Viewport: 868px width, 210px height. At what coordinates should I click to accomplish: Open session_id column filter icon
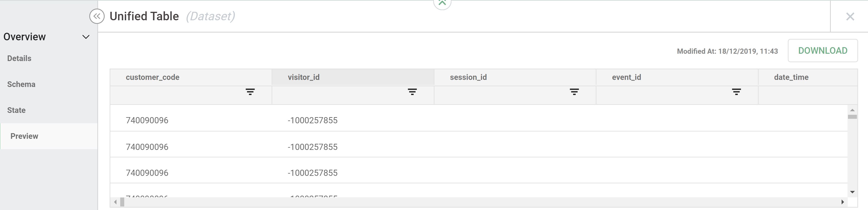pos(574,92)
